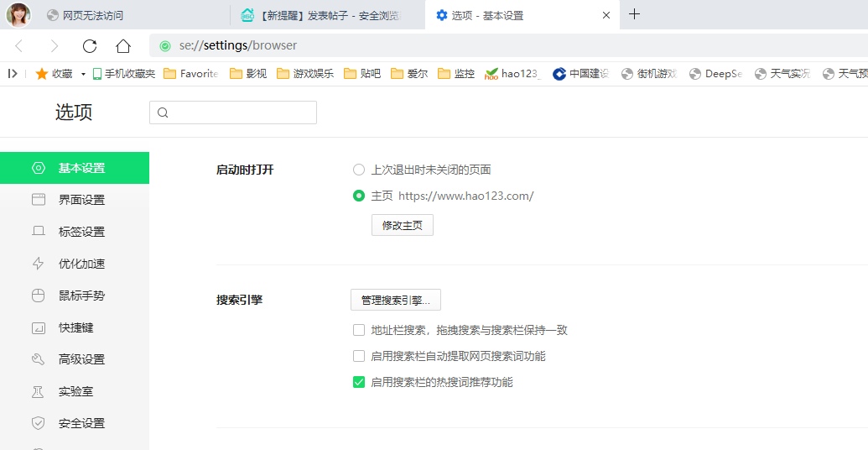
Task: Click the 修改主页 button
Action: (402, 225)
